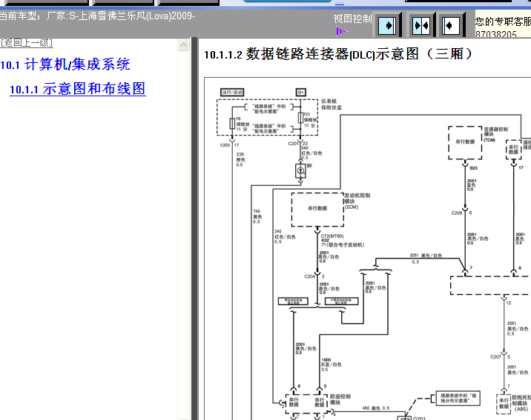Go back via the 返回上一级 link
The image size is (531, 420).
(x=27, y=43)
